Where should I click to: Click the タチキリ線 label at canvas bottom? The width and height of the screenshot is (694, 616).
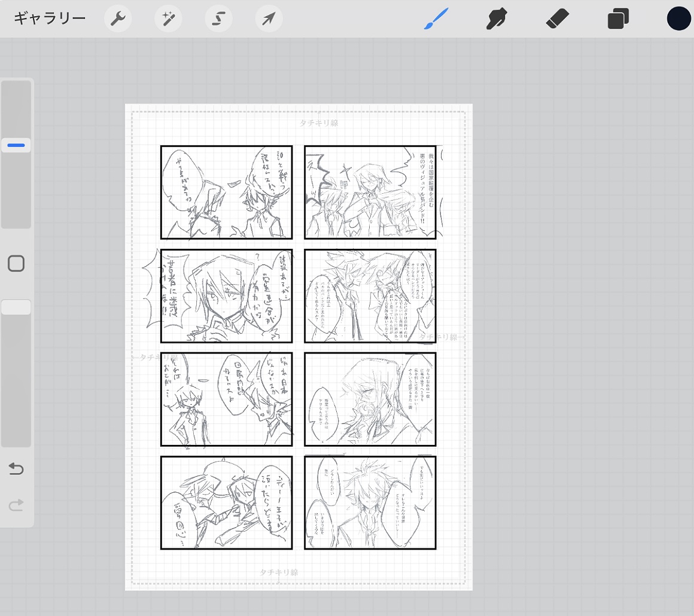pyautogui.click(x=279, y=572)
